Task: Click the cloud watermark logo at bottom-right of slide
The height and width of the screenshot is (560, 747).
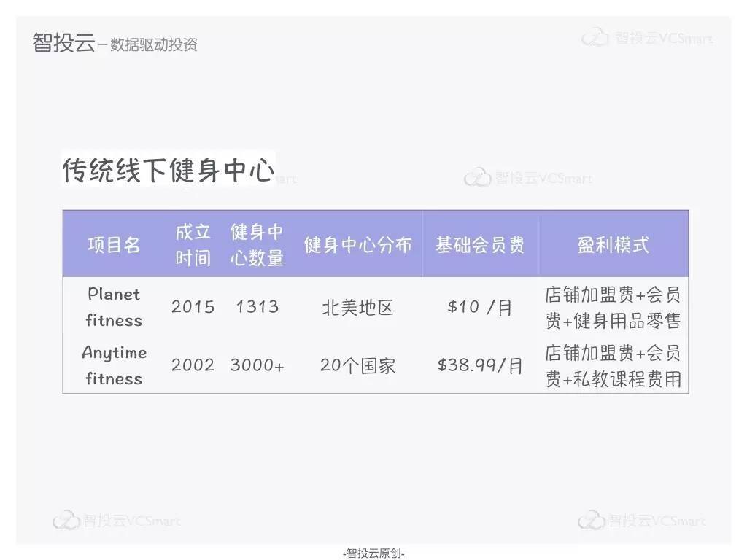Action: (x=592, y=521)
